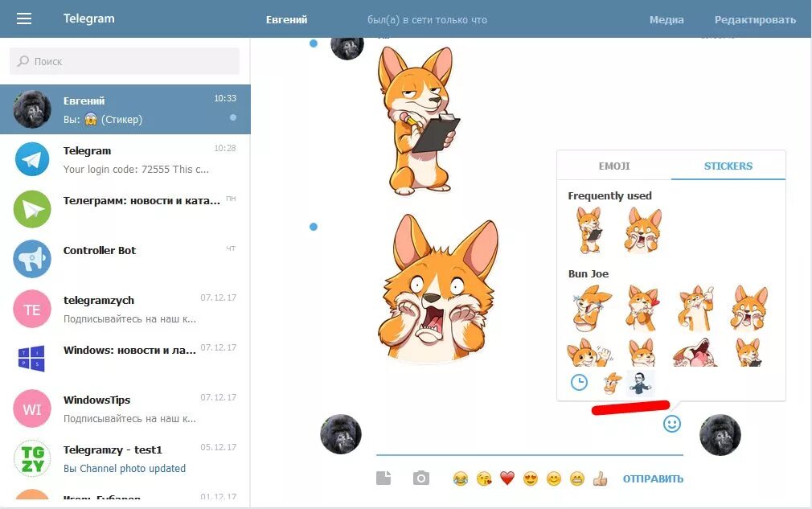Open the Windows logo channel avatar

point(31,359)
